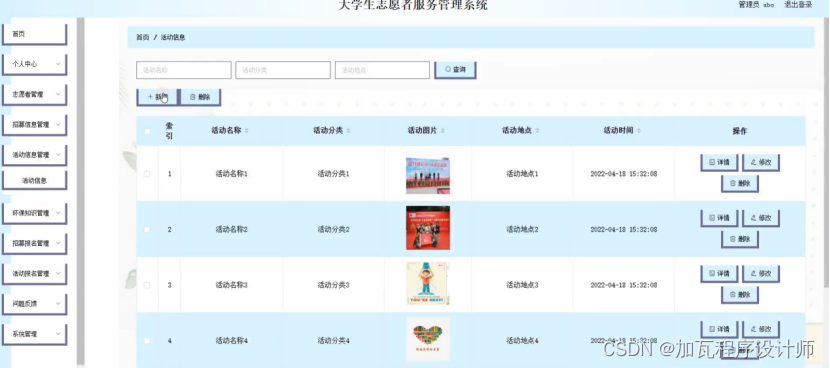Click the sidebar vertical scrollbar
The height and width of the screenshot is (368, 830).
(x=80, y=191)
